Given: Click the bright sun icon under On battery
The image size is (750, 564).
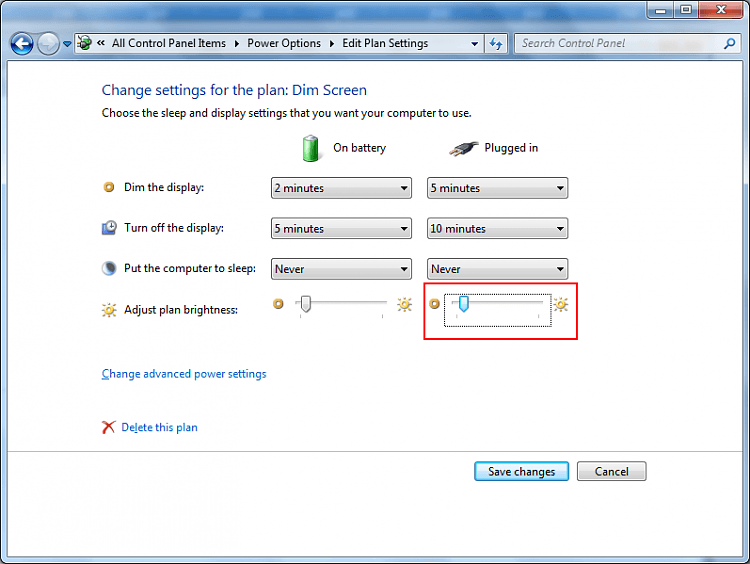Looking at the screenshot, I should coord(404,304).
